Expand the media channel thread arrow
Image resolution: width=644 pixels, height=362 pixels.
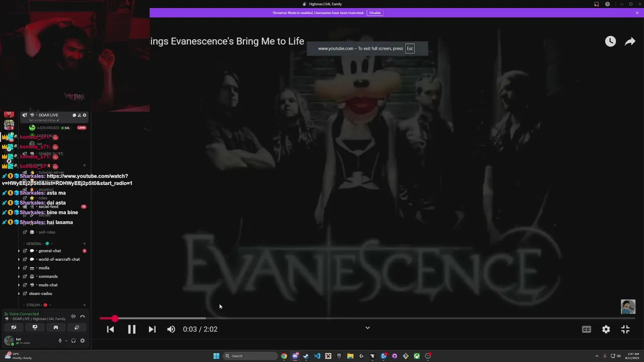point(19,268)
